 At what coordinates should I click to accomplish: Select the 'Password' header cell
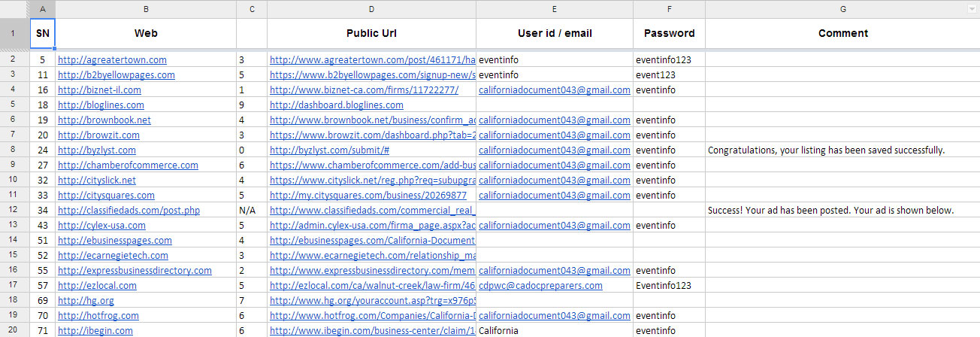tap(669, 33)
